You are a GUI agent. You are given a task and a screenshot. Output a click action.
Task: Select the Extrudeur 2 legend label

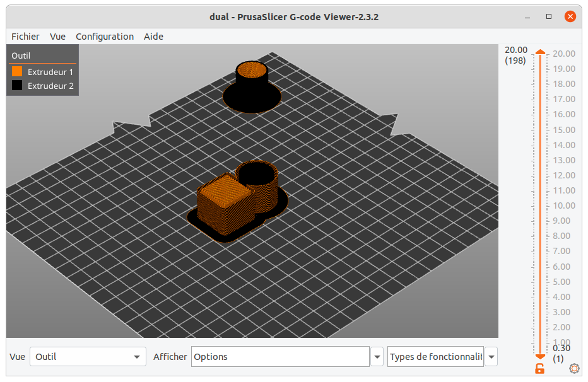(x=50, y=86)
